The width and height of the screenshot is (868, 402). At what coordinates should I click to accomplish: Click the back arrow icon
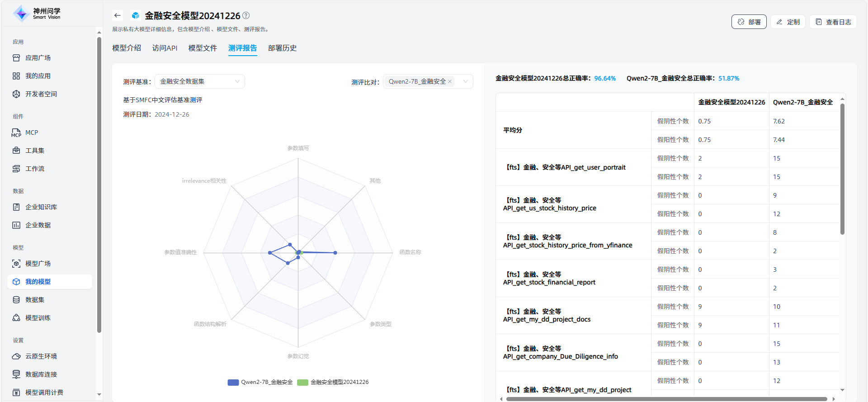click(x=118, y=15)
